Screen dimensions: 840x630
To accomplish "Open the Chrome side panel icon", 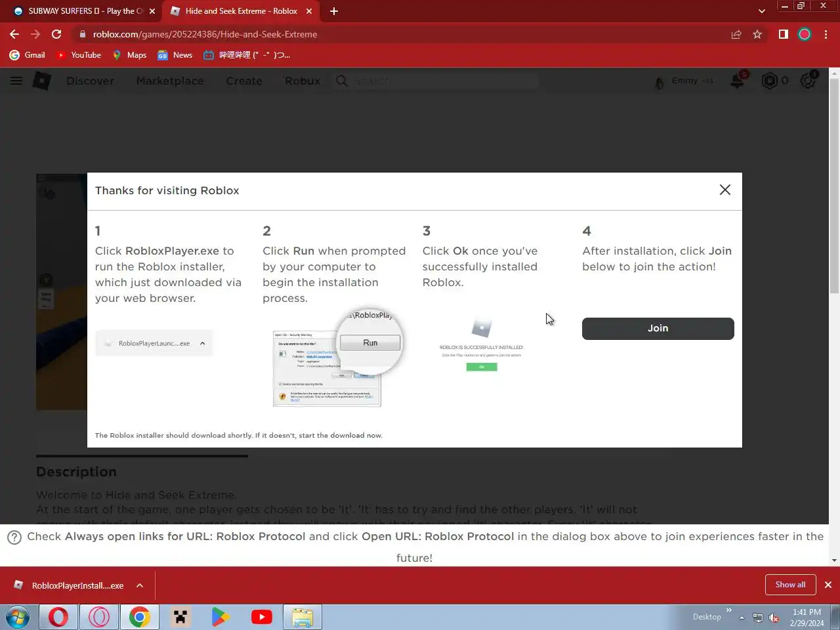I will click(x=783, y=34).
